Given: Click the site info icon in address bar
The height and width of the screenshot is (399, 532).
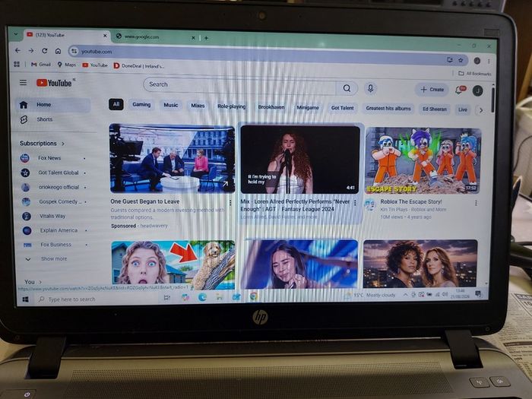Looking at the screenshot, I should pos(74,51).
